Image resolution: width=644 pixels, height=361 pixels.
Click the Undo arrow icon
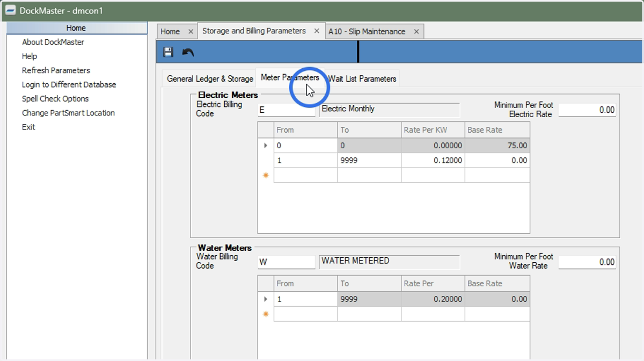[x=188, y=52]
